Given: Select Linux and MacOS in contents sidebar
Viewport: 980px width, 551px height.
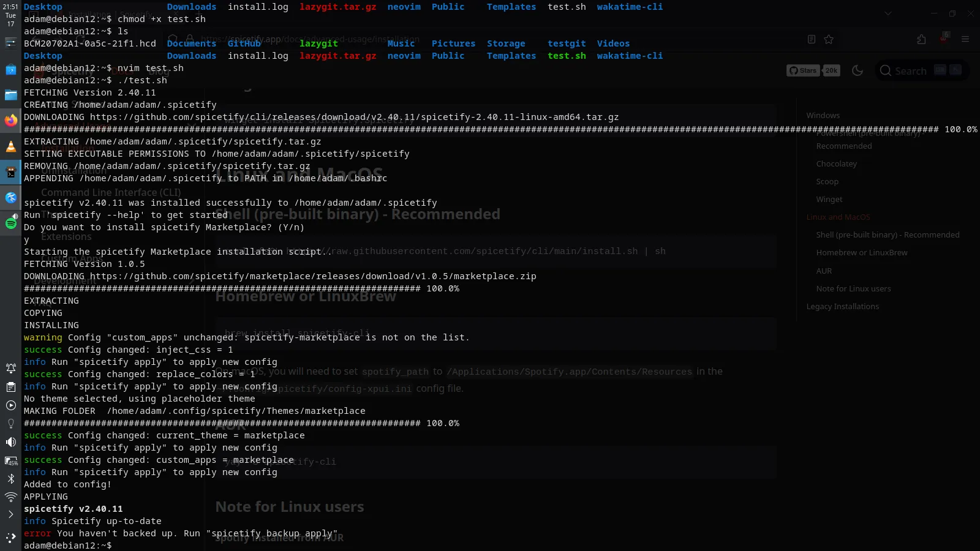Looking at the screenshot, I should click(x=838, y=217).
